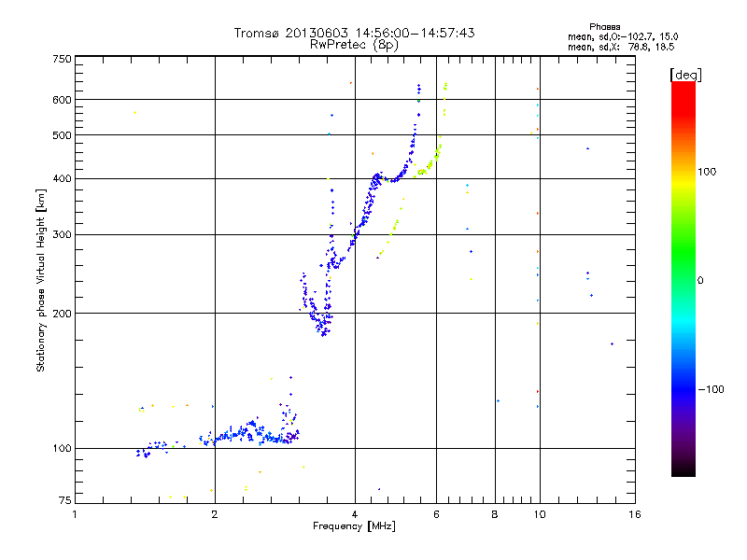Click the '16' x-axis tick label
This screenshot has width=747, height=560.
coord(635,514)
